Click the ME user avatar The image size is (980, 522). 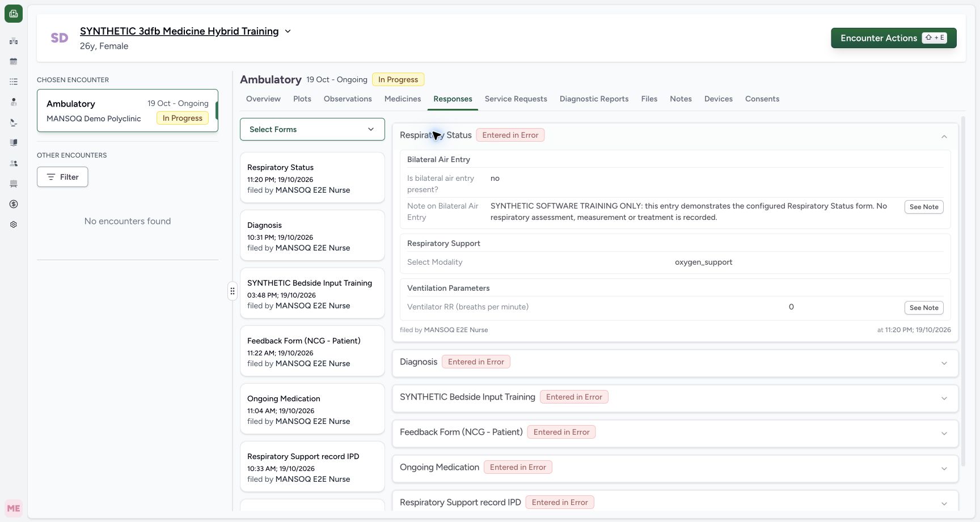point(14,508)
